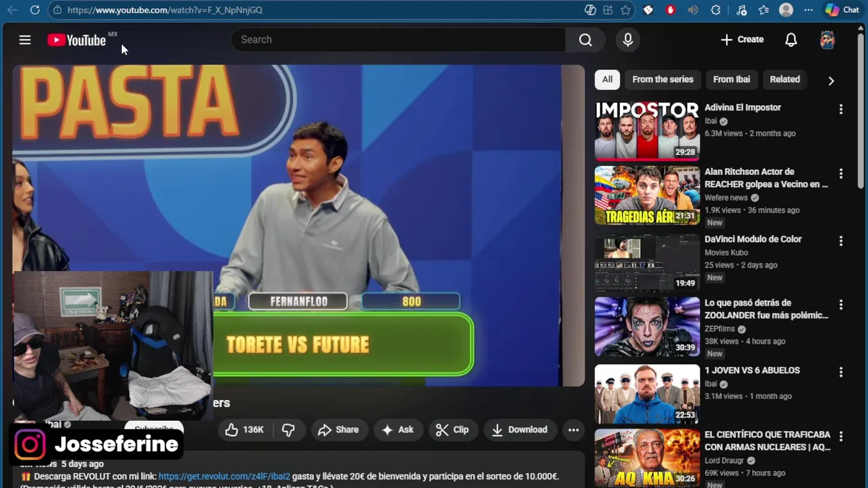The image size is (868, 488).
Task: Open the browser Favorites list icon
Action: (764, 10)
